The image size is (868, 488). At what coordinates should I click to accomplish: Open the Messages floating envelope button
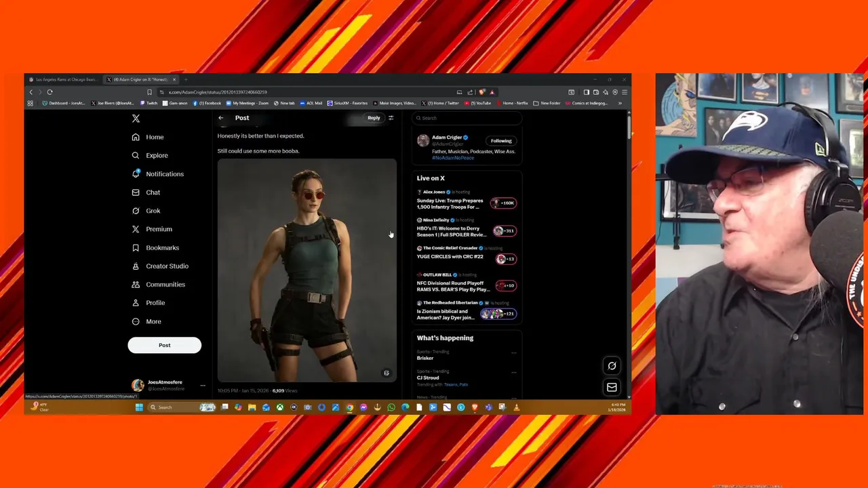pos(612,387)
